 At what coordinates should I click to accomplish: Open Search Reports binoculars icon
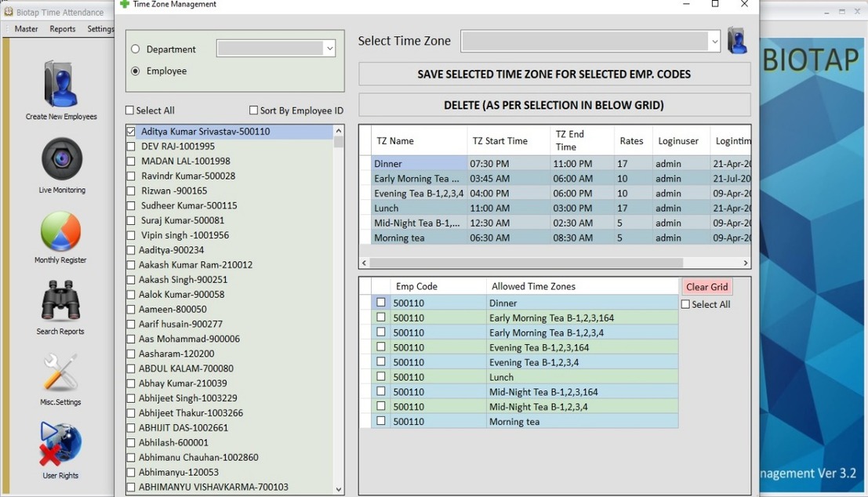tap(60, 300)
